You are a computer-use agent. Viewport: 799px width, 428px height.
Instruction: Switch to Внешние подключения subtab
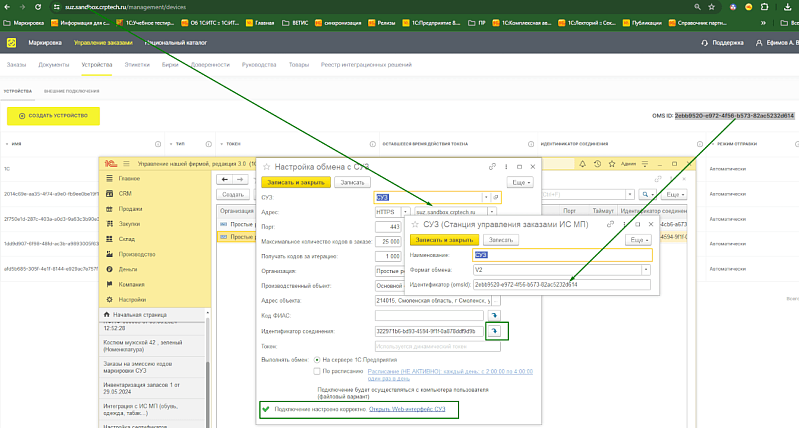click(x=71, y=91)
